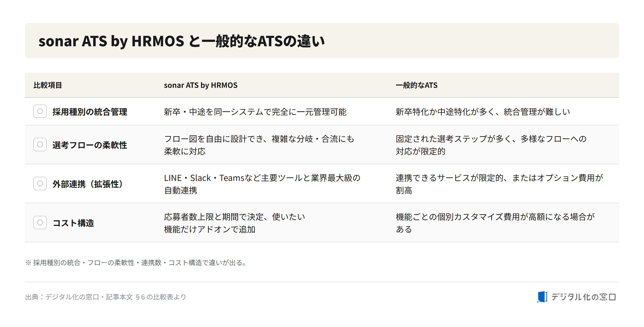Click the blue book logo icon
This screenshot has height=327, width=644.
pyautogui.click(x=542, y=297)
